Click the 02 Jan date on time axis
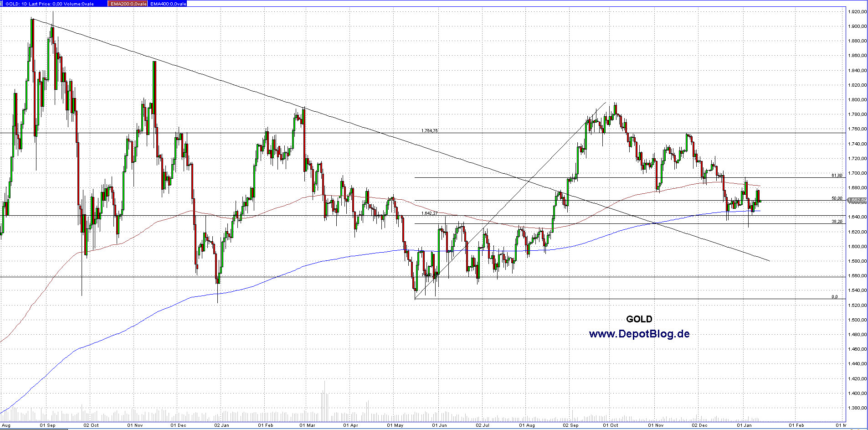The image size is (868, 430). pyautogui.click(x=221, y=425)
